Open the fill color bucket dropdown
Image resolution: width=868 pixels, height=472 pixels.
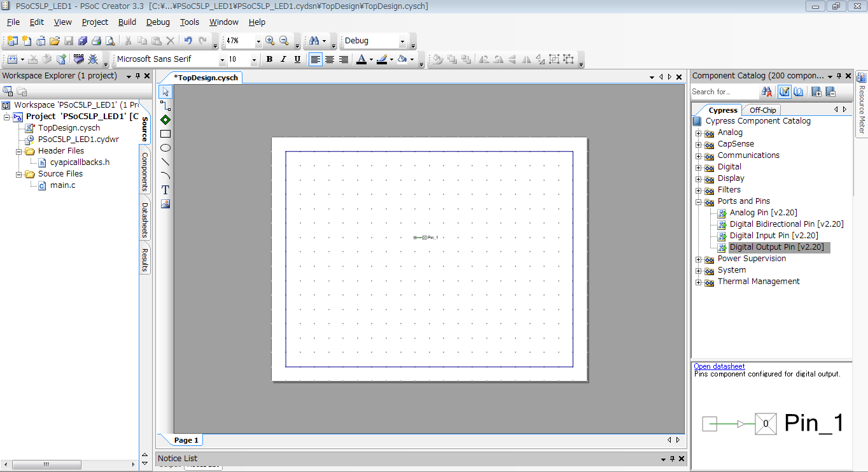point(412,60)
